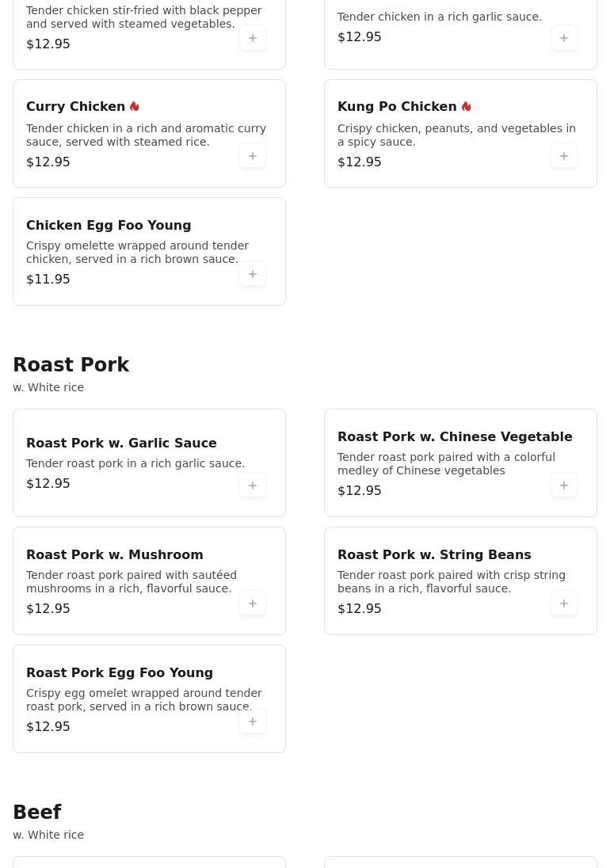Open the Curry Chicken item title
Viewport: 610px width, 868px height.
(x=75, y=106)
